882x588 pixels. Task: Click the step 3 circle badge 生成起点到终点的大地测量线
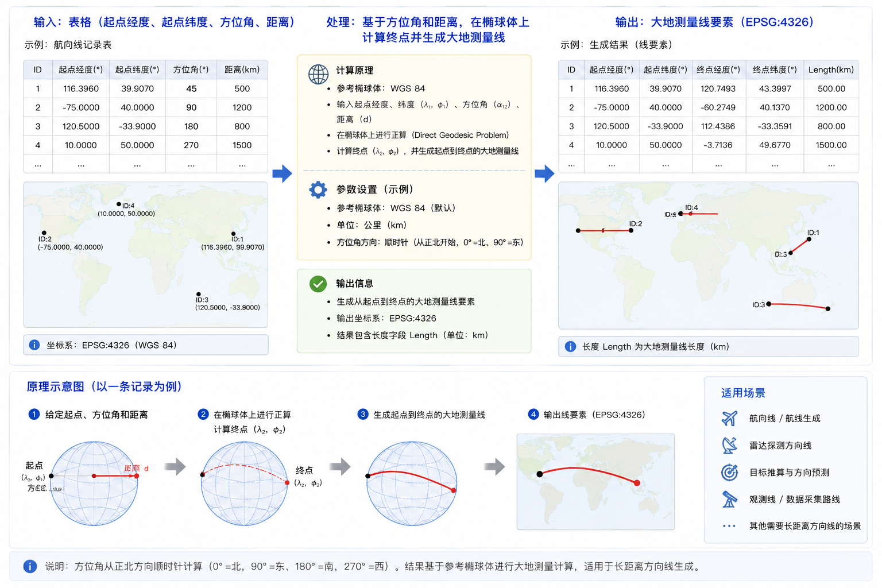[x=362, y=415]
